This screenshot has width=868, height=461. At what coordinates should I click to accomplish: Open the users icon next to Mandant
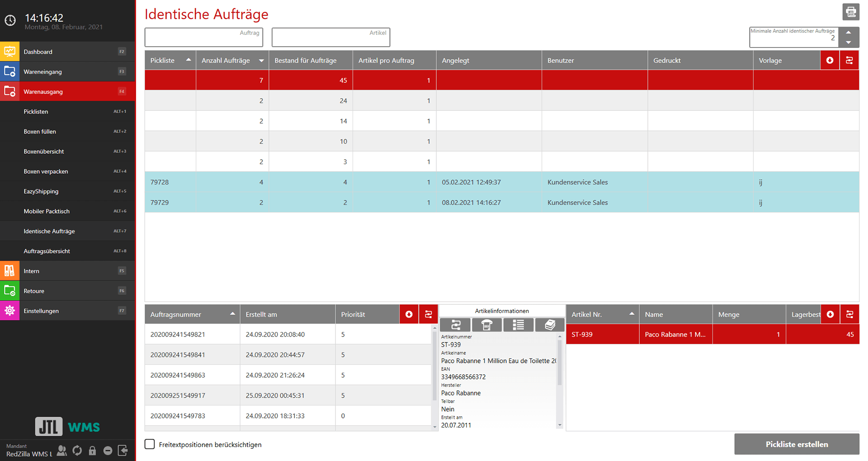[x=62, y=451]
